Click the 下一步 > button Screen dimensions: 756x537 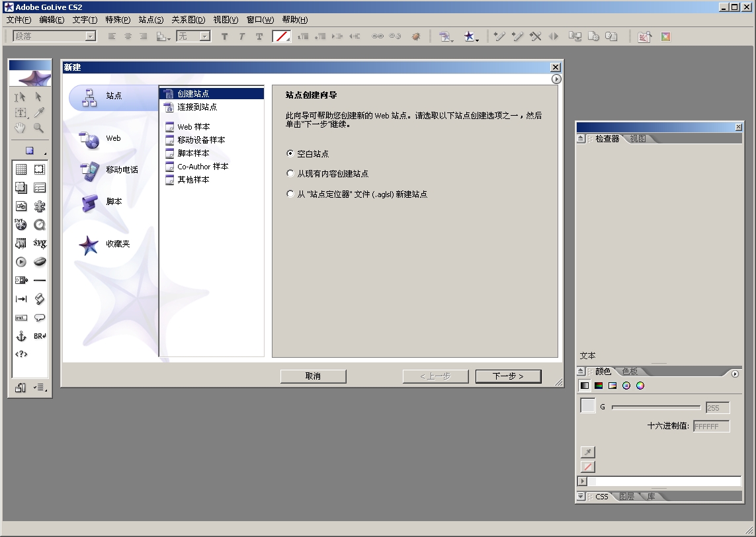[508, 376]
